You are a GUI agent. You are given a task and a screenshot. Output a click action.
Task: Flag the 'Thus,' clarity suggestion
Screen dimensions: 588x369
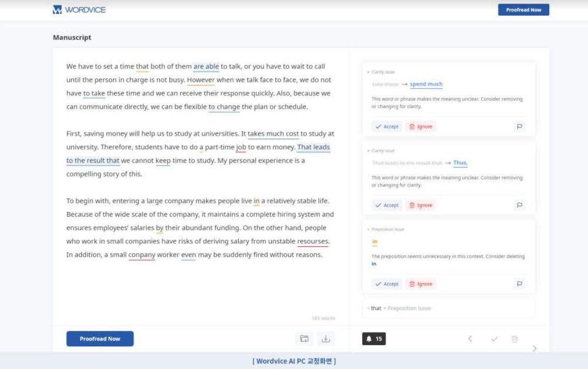(x=519, y=205)
